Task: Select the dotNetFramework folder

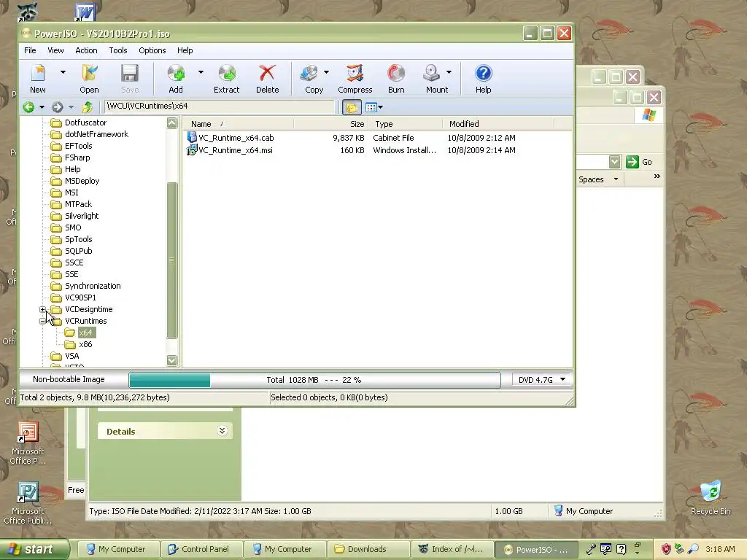Action: (x=96, y=134)
